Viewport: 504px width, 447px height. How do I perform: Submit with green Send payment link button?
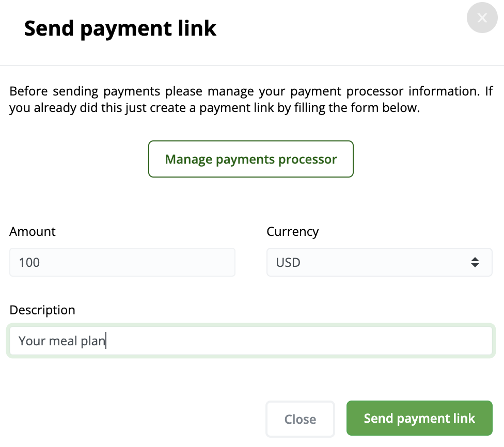419,418
